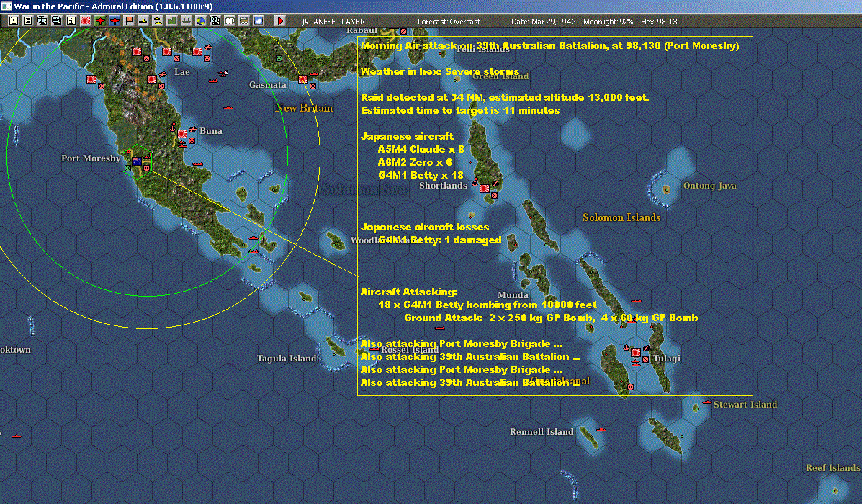Click the 'Moonlight: 92%' status text
The width and height of the screenshot is (862, 504).
pos(608,22)
